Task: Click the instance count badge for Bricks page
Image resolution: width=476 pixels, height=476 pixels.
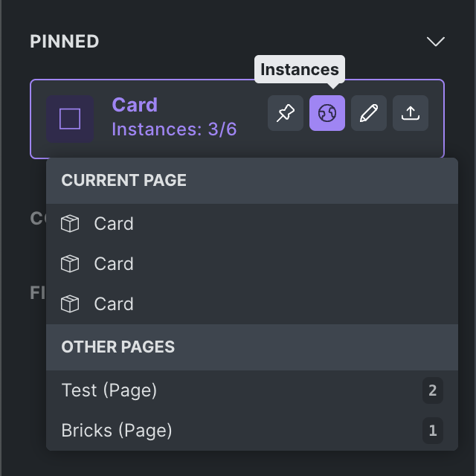Action: point(433,431)
